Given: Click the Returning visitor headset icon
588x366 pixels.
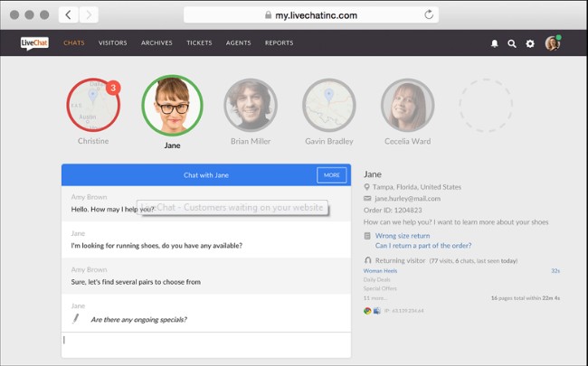Looking at the screenshot, I should tap(367, 260).
